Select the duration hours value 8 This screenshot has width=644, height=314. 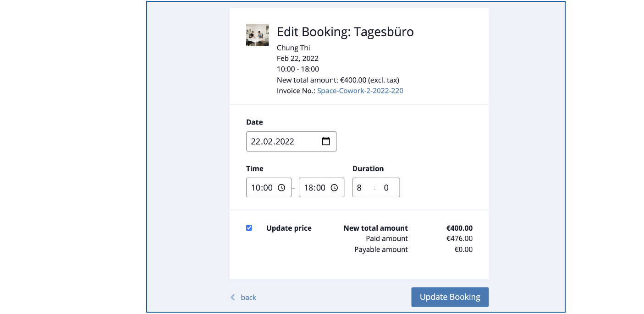[x=360, y=188]
